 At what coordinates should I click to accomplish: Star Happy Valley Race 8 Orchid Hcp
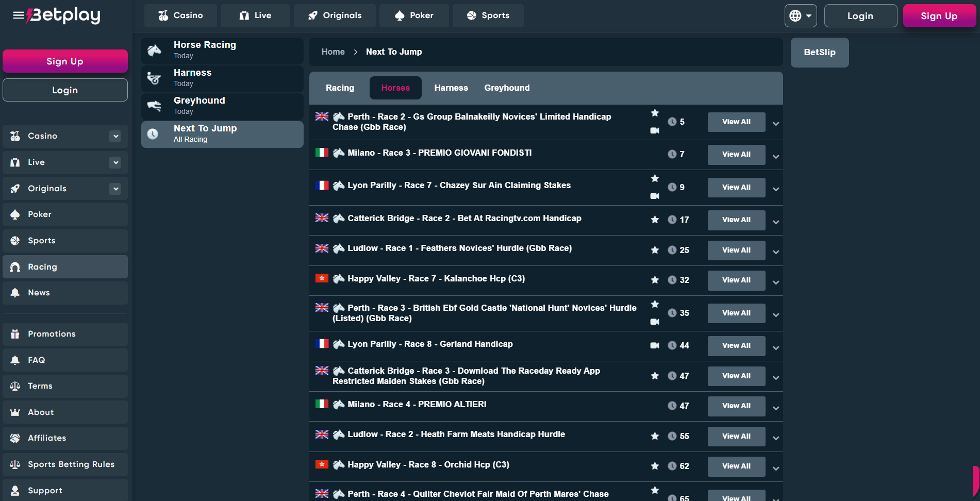[x=655, y=466]
